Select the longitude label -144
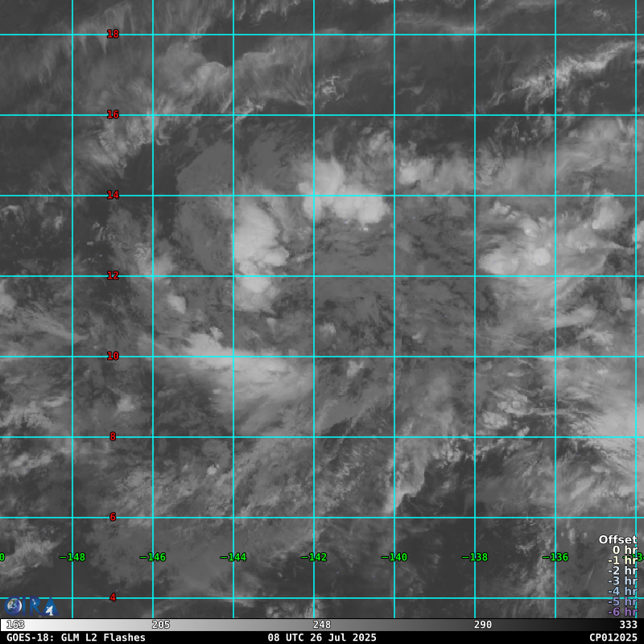Screen dimensions: 644x644 pyautogui.click(x=233, y=557)
